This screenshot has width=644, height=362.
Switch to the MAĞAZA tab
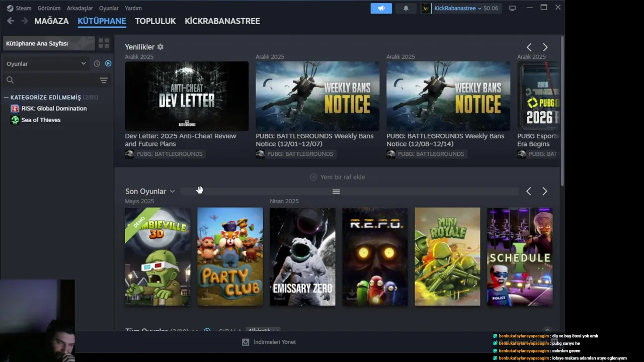[51, 21]
